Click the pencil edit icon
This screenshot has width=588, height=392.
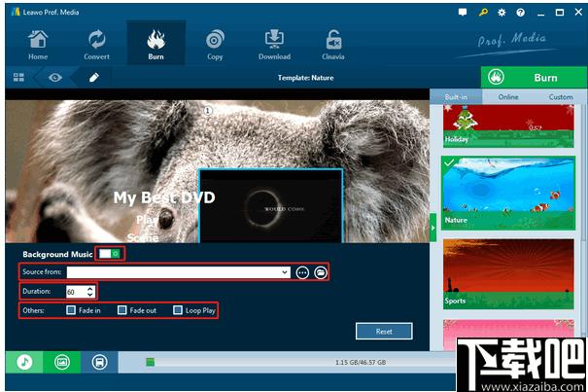point(94,78)
